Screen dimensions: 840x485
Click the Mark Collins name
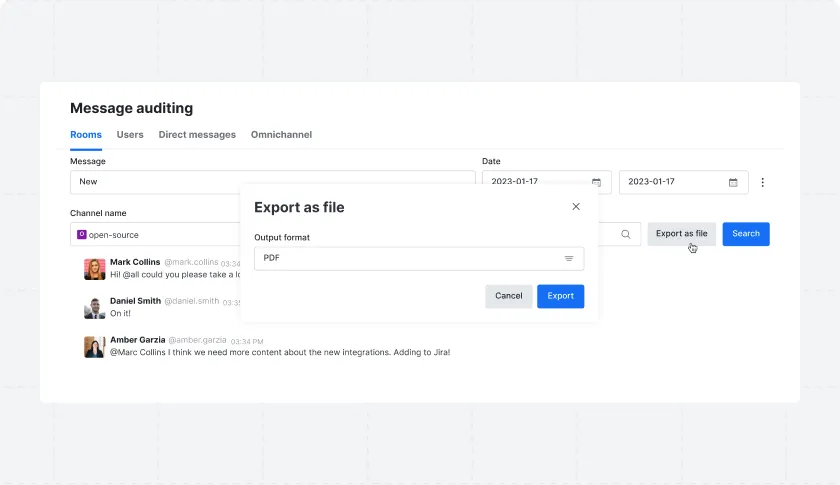tap(135, 262)
